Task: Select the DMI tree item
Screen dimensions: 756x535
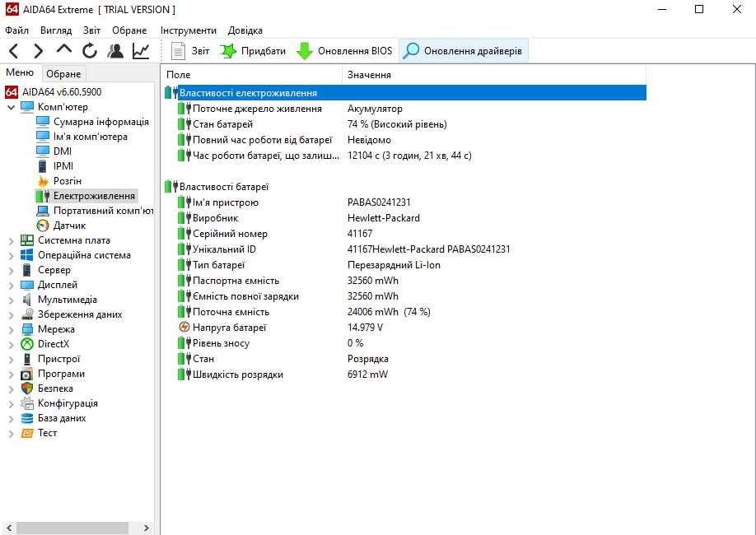Action: tap(54, 151)
